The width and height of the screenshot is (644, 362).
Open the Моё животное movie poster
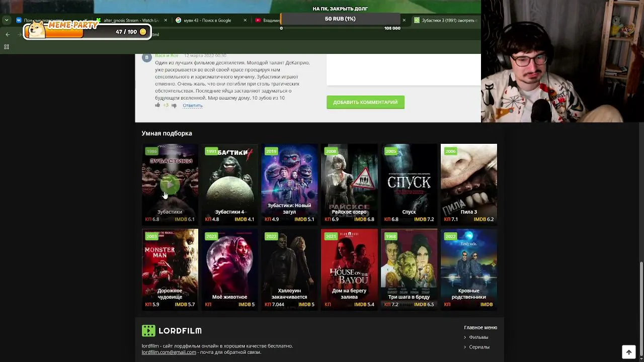pyautogui.click(x=230, y=269)
